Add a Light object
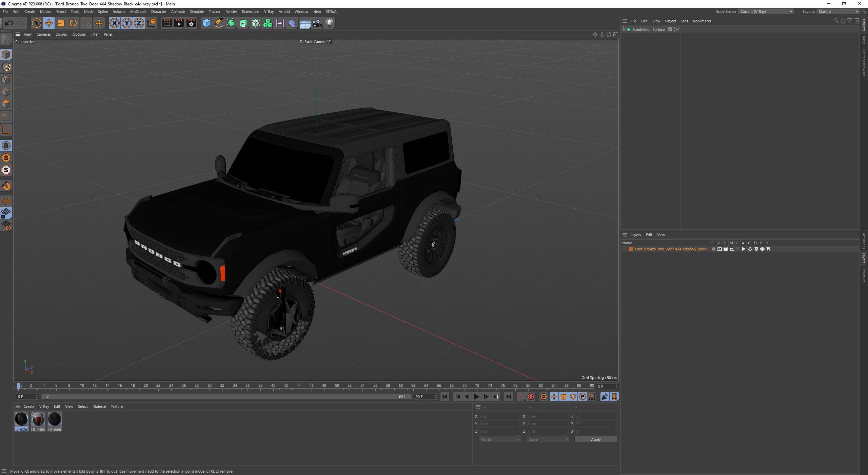Image resolution: width=868 pixels, height=475 pixels. pyautogui.click(x=329, y=23)
